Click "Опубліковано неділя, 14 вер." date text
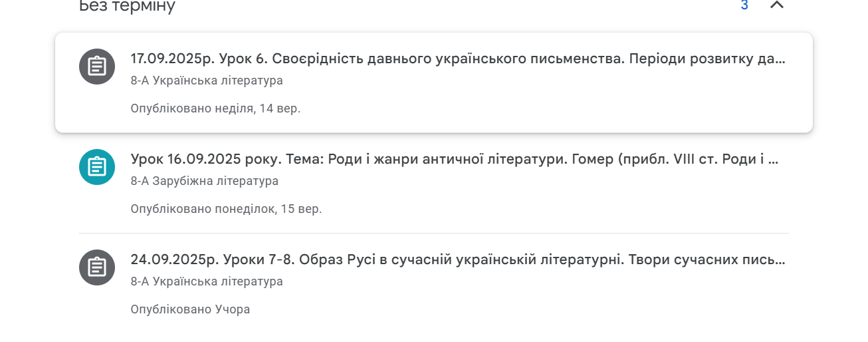The height and width of the screenshot is (342, 868). coord(215,108)
